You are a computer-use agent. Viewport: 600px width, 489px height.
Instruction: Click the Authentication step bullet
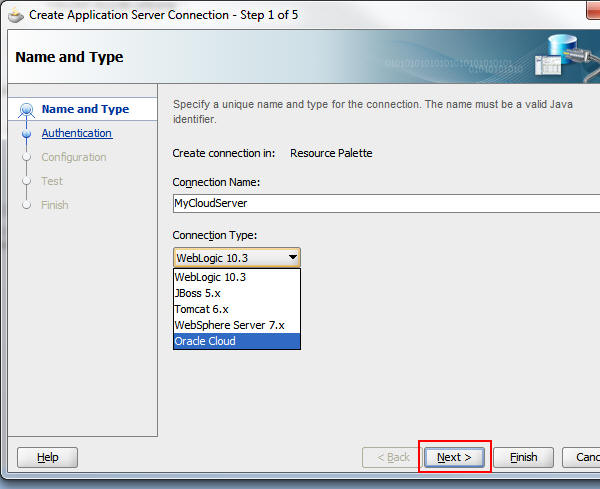pyautogui.click(x=26, y=134)
